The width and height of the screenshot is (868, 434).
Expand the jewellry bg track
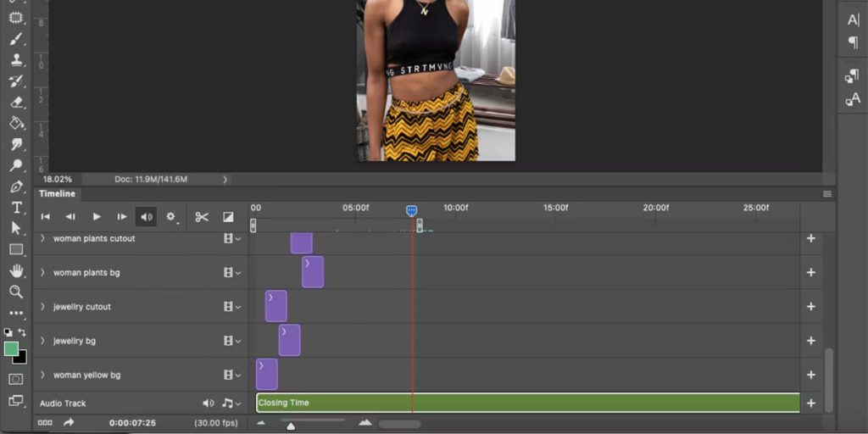(x=42, y=341)
